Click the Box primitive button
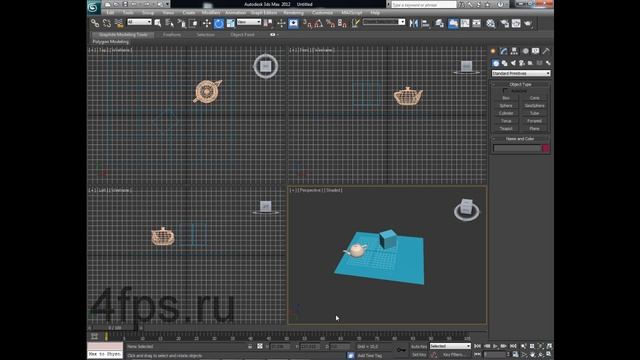Image resolution: width=640 pixels, height=360 pixels. coord(506,98)
